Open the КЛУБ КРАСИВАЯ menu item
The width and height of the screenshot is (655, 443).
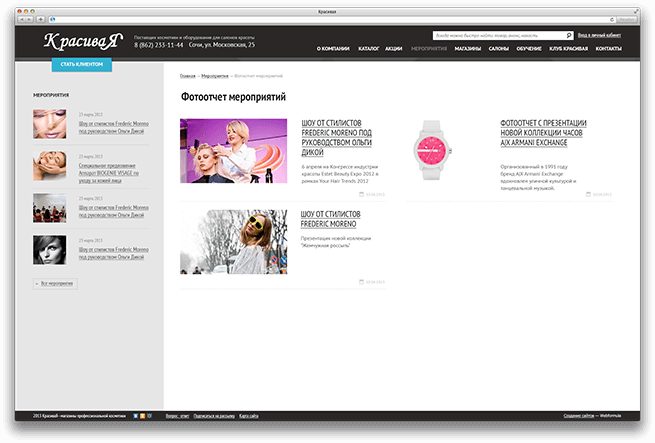[568, 49]
